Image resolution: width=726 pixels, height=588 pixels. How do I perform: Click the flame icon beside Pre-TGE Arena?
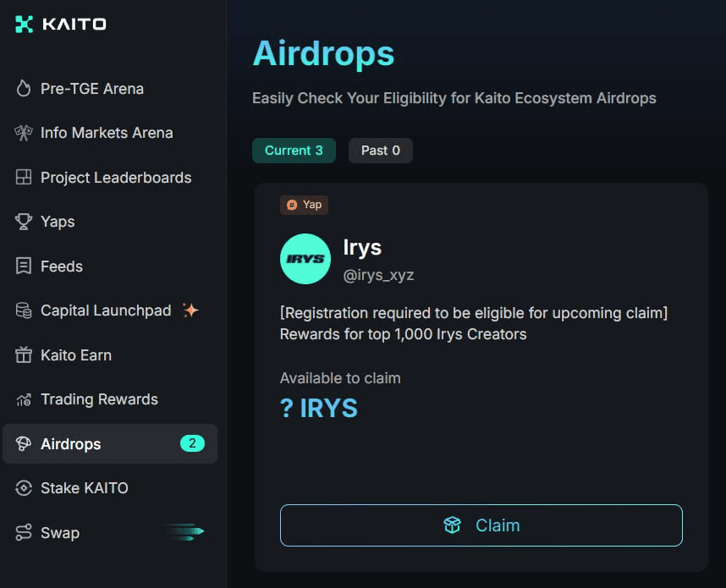(24, 89)
